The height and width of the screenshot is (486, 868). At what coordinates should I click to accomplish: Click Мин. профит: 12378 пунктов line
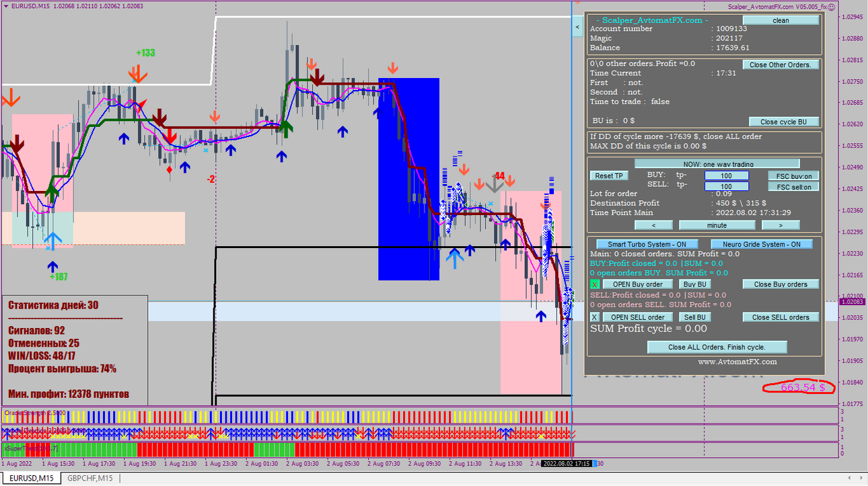click(69, 394)
